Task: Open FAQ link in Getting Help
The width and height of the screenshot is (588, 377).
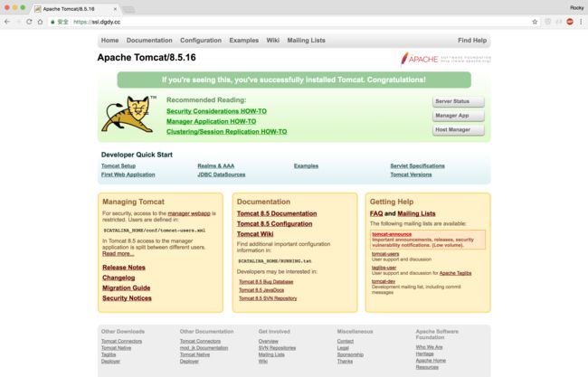Action: 376,213
